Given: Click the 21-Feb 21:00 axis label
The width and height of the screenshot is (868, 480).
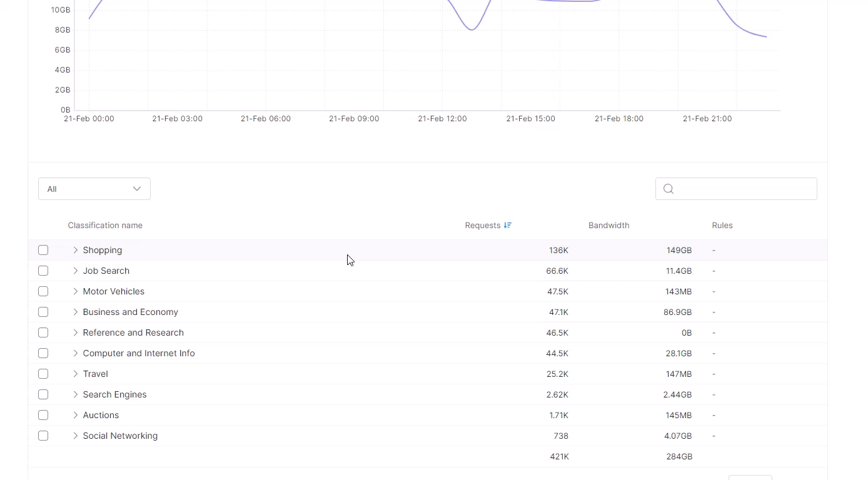Looking at the screenshot, I should pyautogui.click(x=707, y=119).
